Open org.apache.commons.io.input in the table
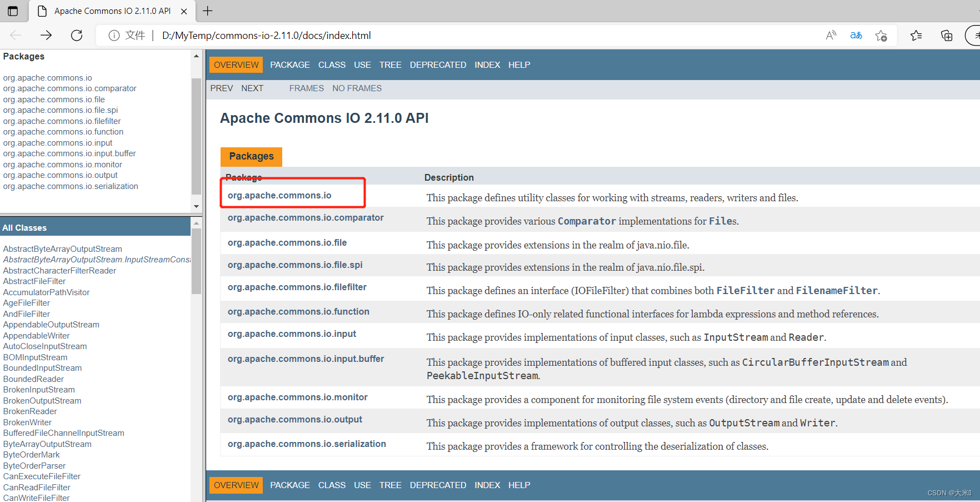 click(x=292, y=334)
